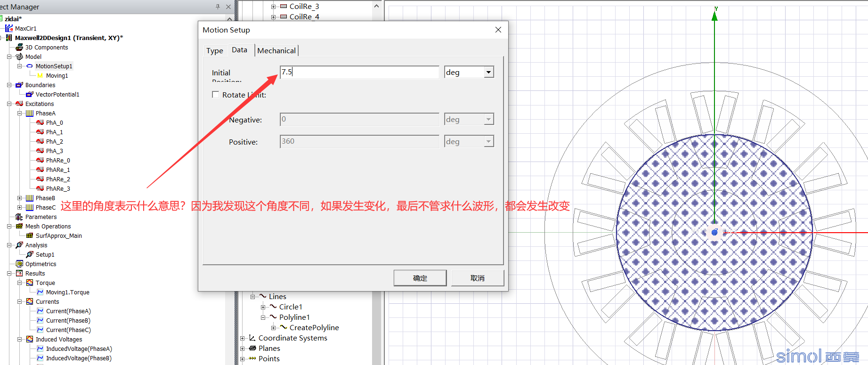Click the Current(PhaseA) plot icon
This screenshot has height=365, width=868.
(40, 311)
